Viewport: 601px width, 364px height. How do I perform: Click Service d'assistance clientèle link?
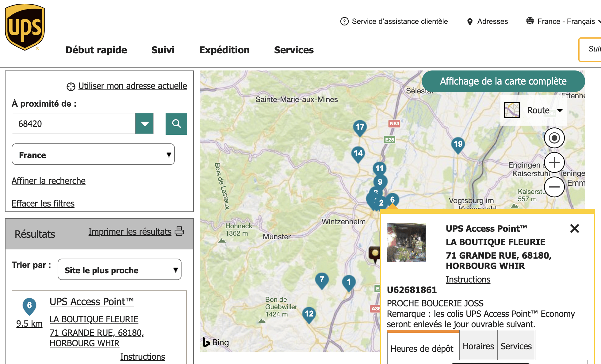tap(400, 21)
